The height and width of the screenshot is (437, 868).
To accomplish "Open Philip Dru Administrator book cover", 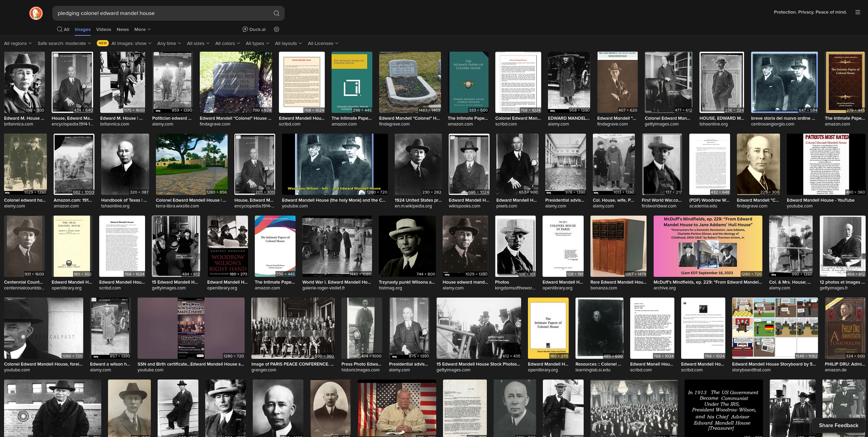I will click(x=845, y=328).
